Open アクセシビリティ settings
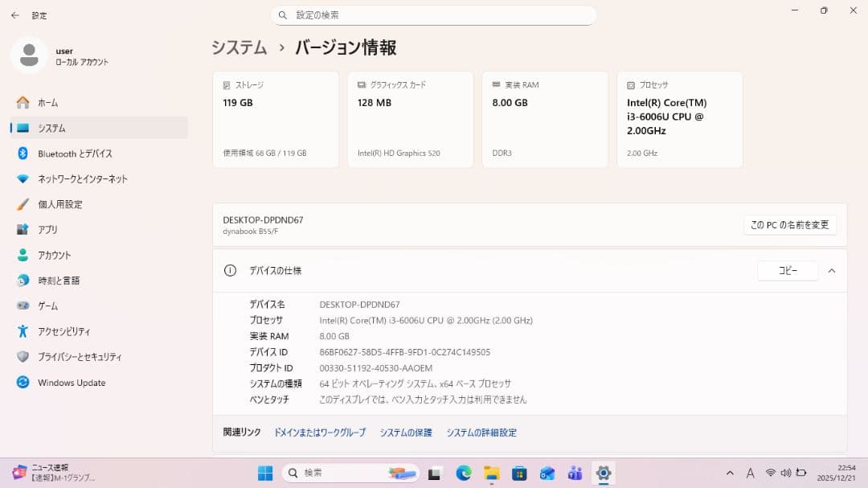Screen dimensions: 868x488 click(x=63, y=331)
